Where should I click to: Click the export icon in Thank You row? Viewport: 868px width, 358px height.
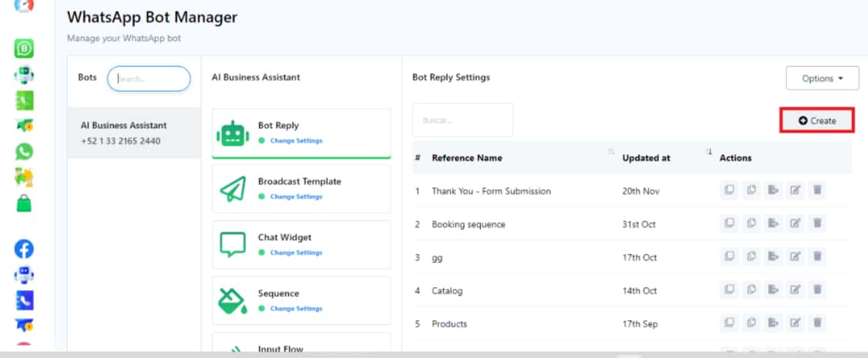click(773, 191)
